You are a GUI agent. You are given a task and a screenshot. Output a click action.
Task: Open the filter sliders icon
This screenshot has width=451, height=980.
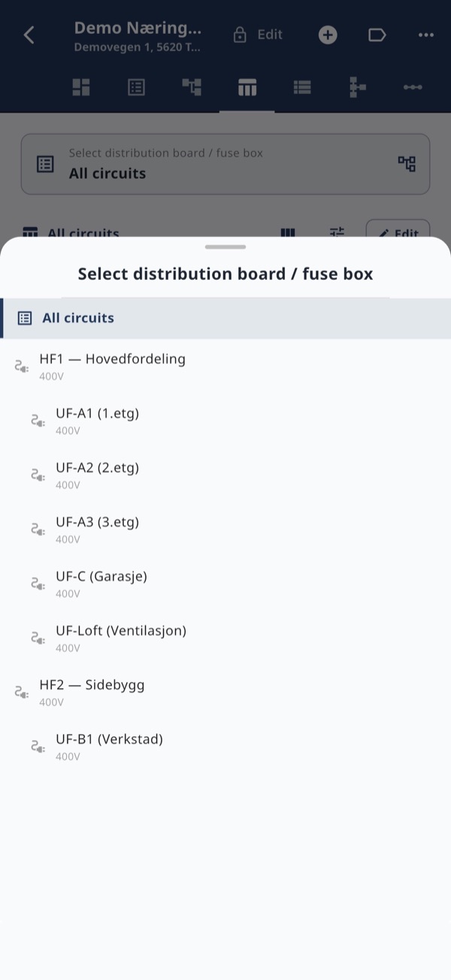pos(337,232)
